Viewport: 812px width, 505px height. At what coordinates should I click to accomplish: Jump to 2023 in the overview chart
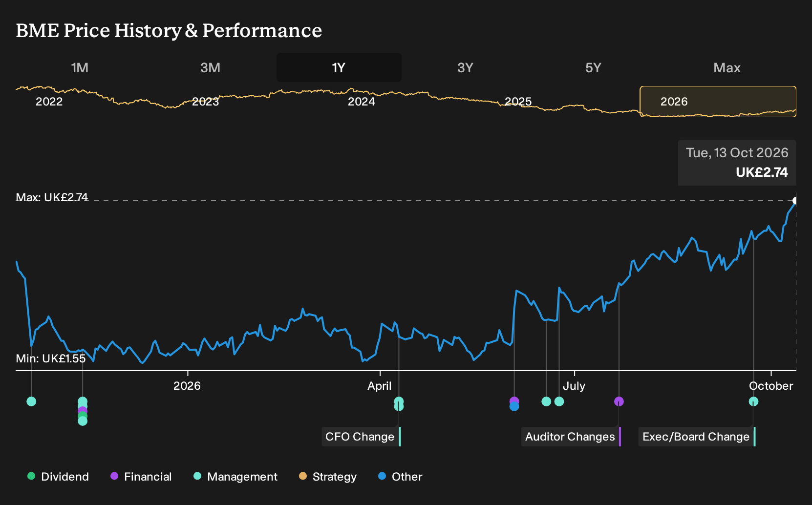coord(205,102)
